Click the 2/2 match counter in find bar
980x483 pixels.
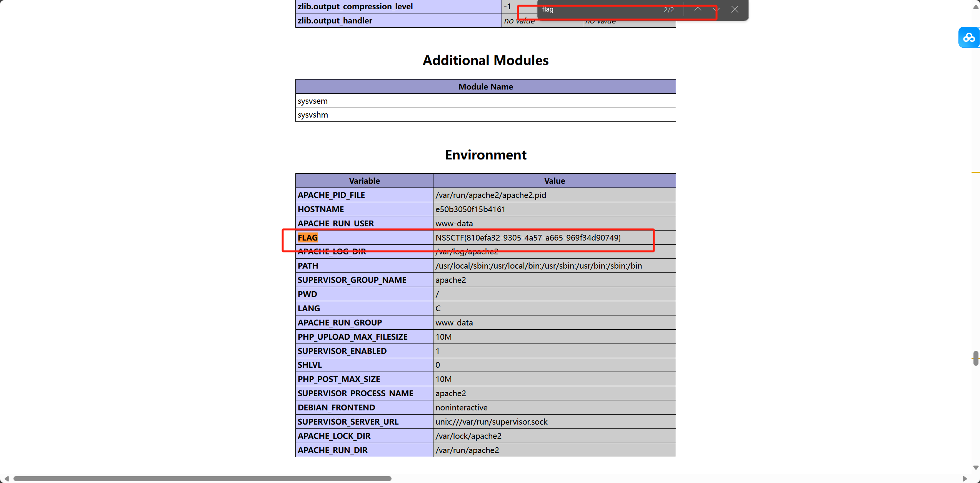(x=668, y=10)
